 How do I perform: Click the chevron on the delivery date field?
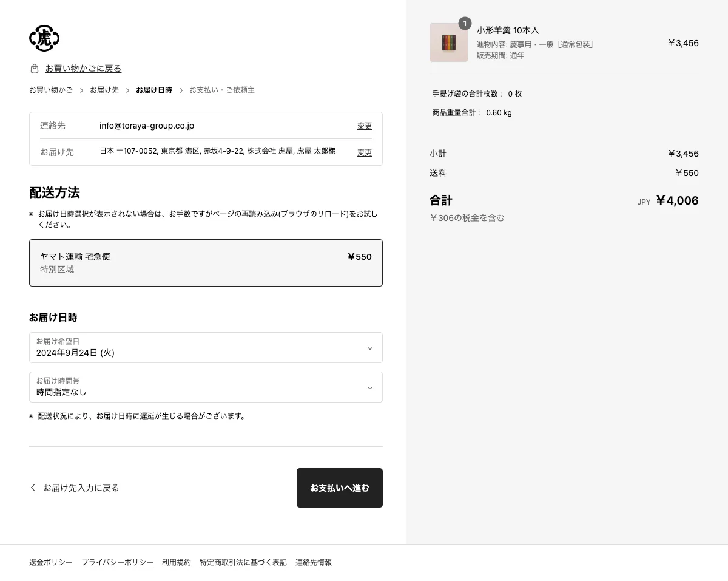[369, 348]
